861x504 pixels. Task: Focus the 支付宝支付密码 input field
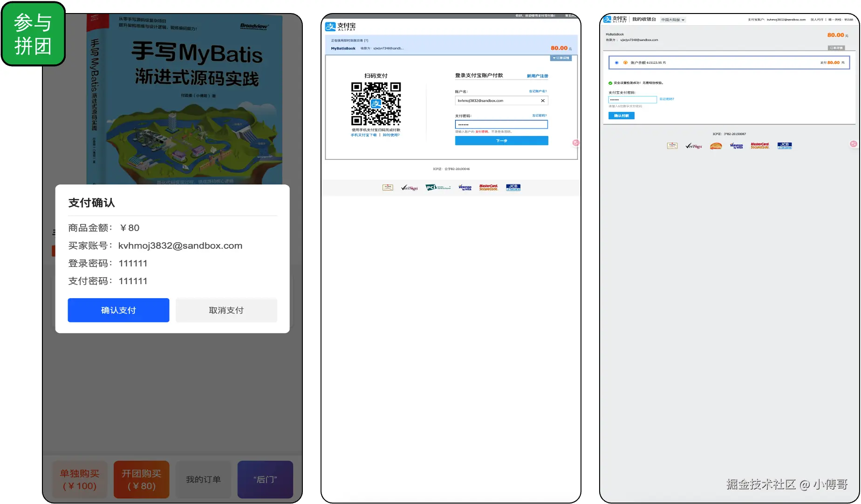[x=632, y=100]
